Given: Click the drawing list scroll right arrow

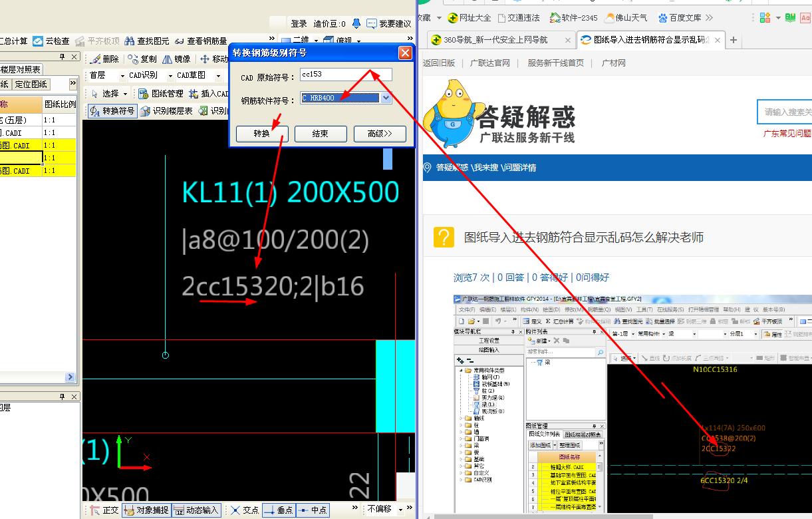Looking at the screenshot, I should point(70,377).
